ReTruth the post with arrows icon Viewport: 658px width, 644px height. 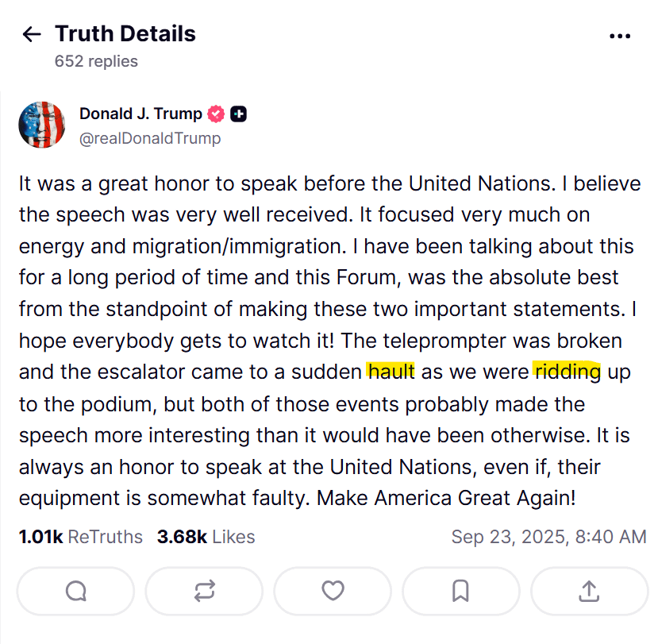(205, 591)
